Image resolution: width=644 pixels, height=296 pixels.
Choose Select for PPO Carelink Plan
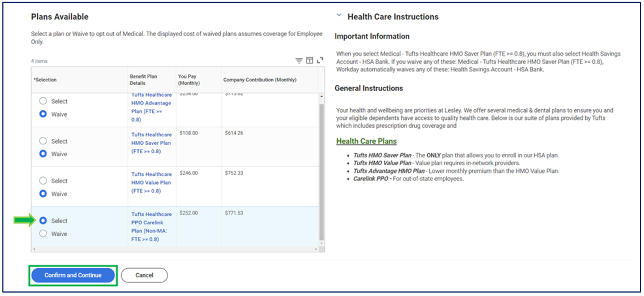pos(43,221)
